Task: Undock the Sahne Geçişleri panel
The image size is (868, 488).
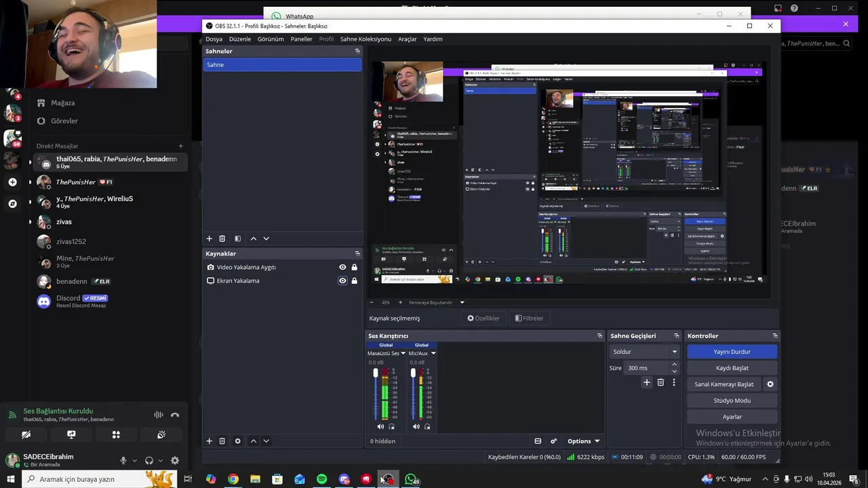Action: pyautogui.click(x=676, y=335)
